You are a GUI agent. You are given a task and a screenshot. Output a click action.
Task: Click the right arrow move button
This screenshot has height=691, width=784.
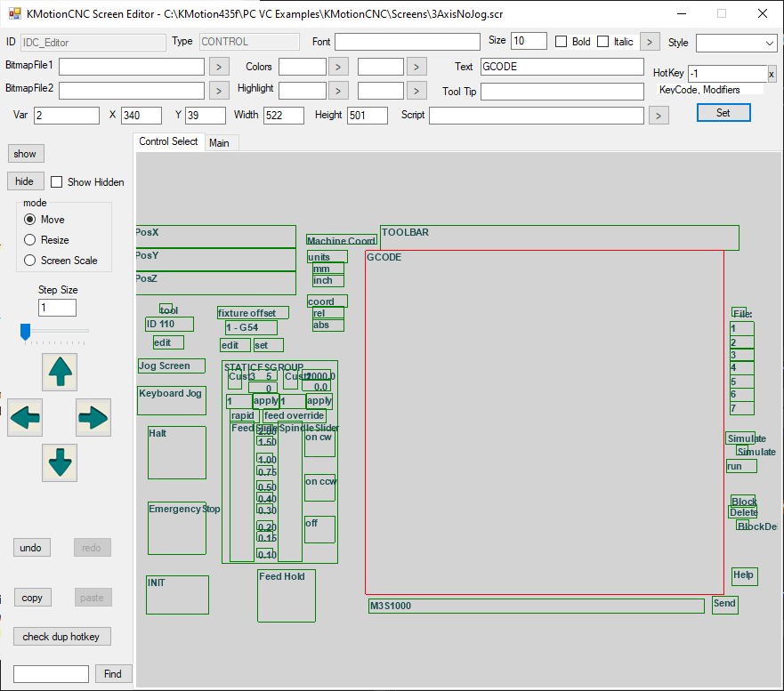93,417
